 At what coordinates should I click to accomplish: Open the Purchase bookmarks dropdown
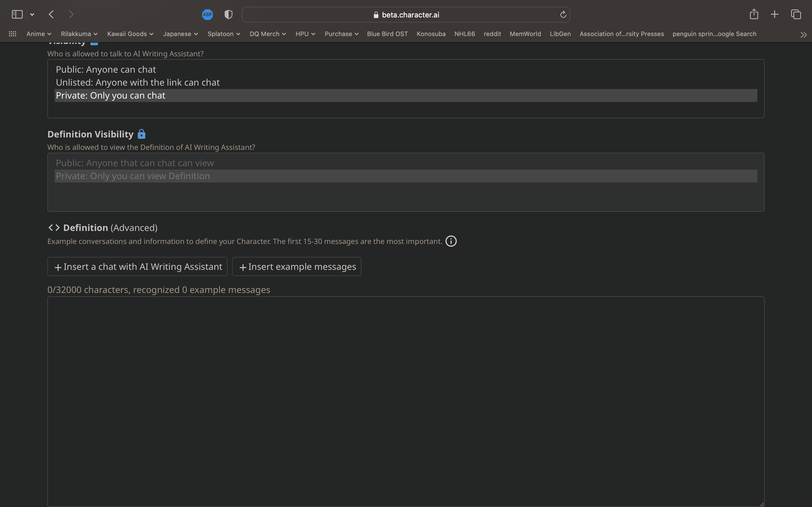(x=341, y=34)
